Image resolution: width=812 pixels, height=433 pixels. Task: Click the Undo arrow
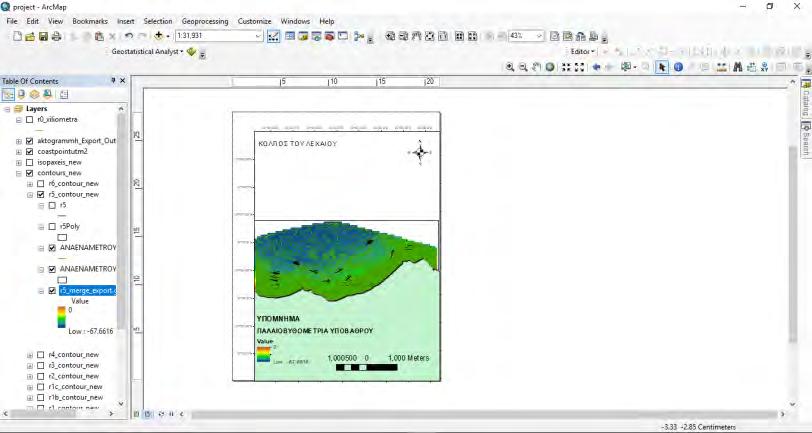coord(129,36)
